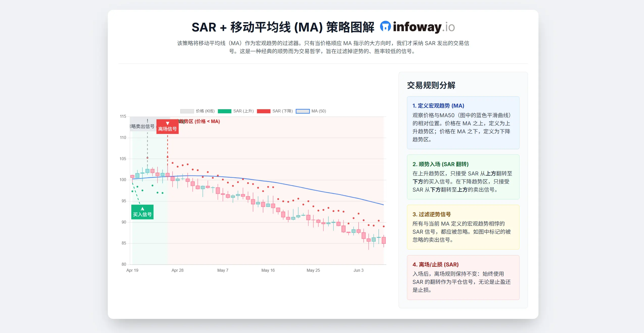Toggle the 价格 (K线) legend item

[x=205, y=111]
